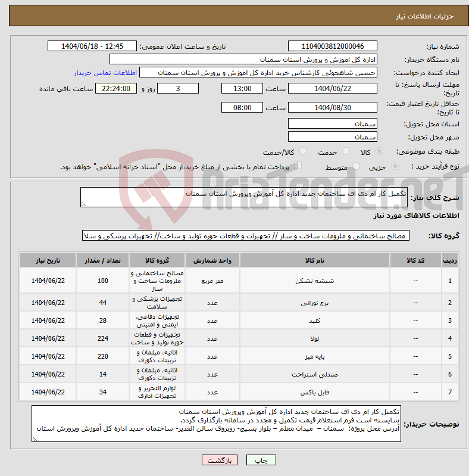The image size is (469, 476).
Task: Choose the متوسط purchase type radio
Action: pos(356,166)
